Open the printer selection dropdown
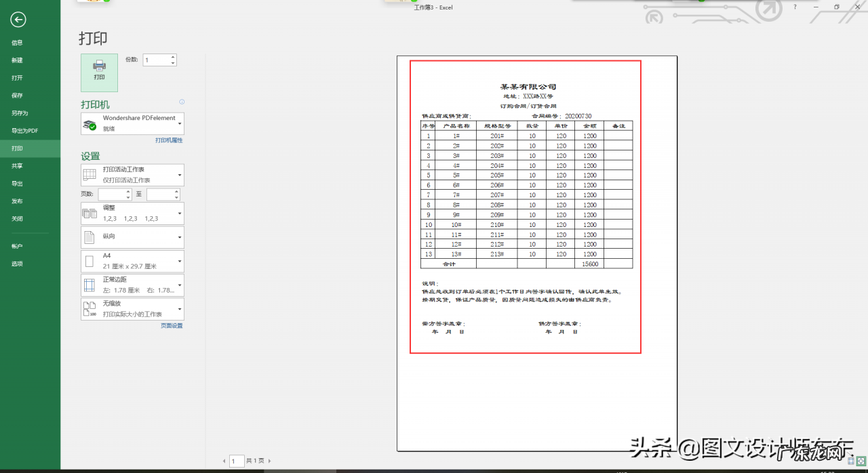 point(179,123)
